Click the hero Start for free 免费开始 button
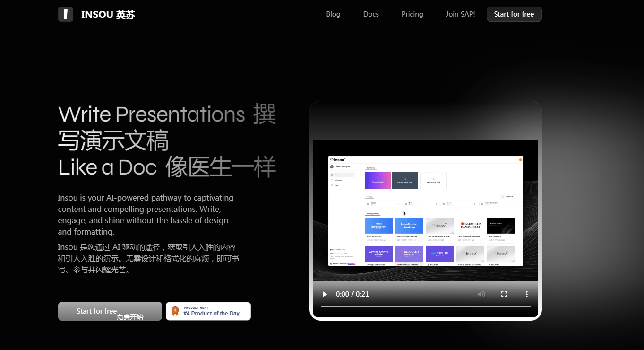The height and width of the screenshot is (350, 644). tap(110, 311)
